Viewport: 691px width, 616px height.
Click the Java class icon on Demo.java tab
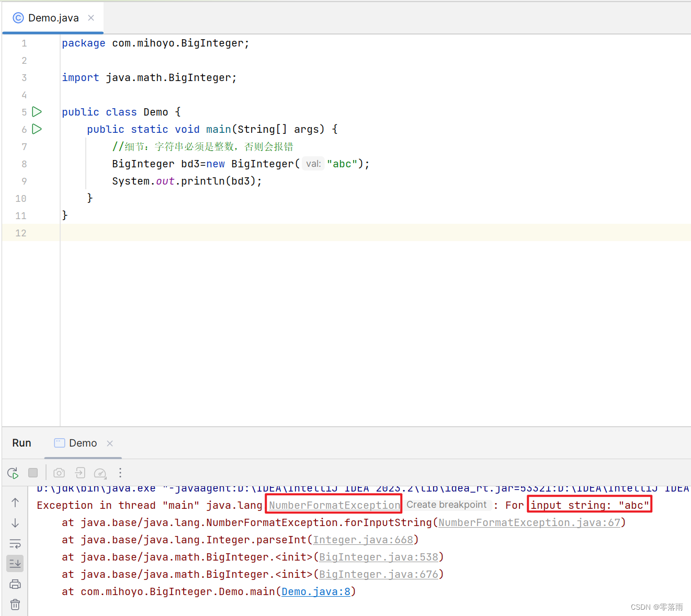point(18,17)
